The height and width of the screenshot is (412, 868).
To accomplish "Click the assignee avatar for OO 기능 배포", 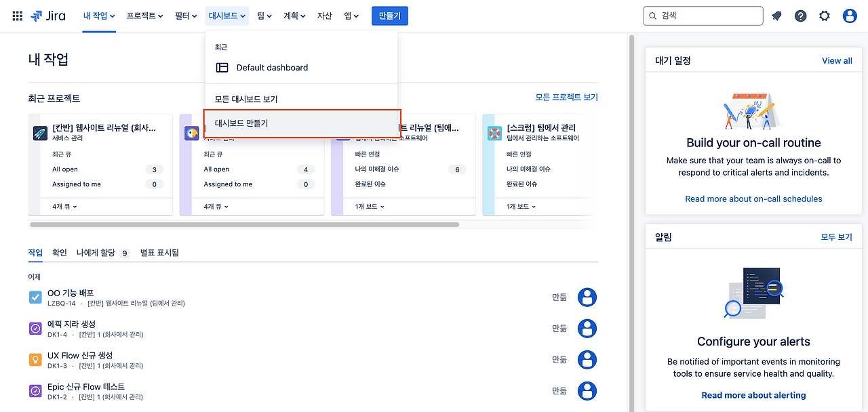I will 587,297.
